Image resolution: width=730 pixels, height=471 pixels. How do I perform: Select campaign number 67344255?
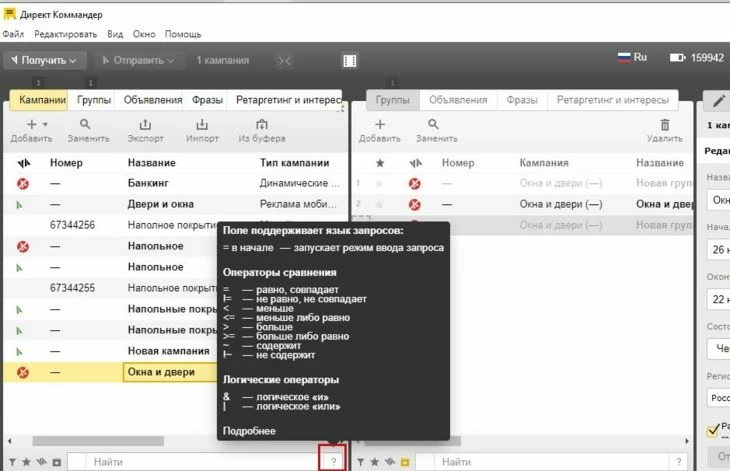pyautogui.click(x=72, y=288)
